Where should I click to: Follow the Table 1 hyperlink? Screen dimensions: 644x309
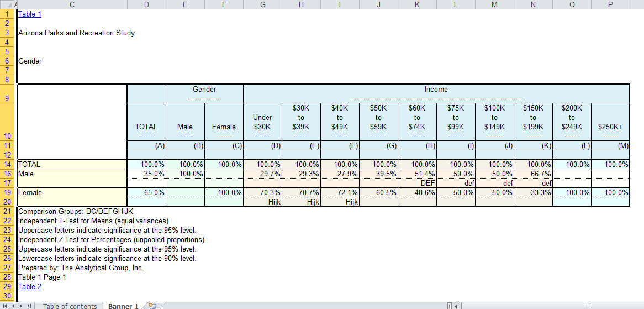[x=30, y=14]
